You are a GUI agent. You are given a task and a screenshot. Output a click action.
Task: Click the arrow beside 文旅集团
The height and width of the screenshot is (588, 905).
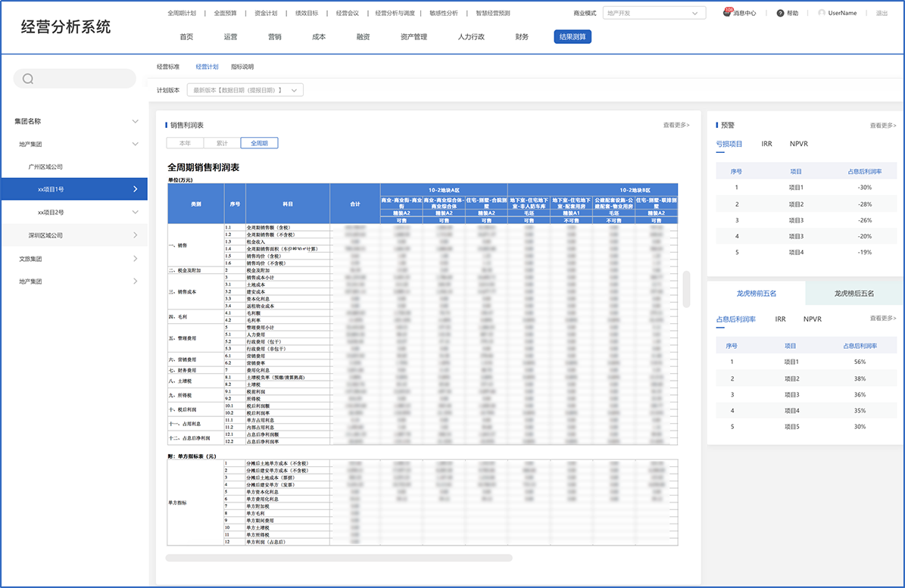pos(135,259)
